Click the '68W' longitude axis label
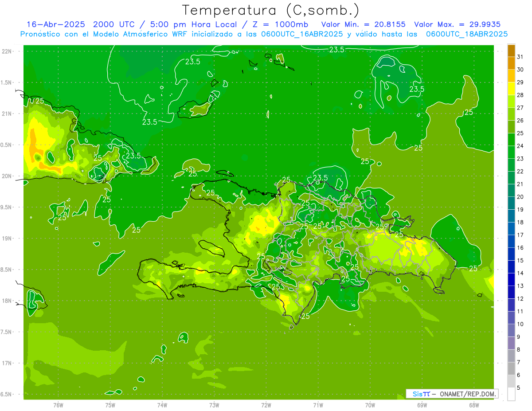Image resolution: width=532 pixels, height=411 pixels. pos(474,405)
